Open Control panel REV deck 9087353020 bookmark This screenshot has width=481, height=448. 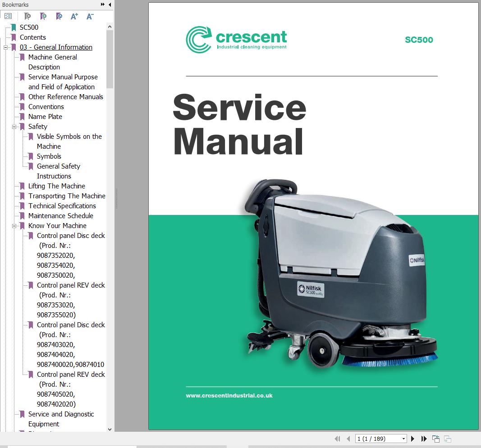click(x=71, y=300)
